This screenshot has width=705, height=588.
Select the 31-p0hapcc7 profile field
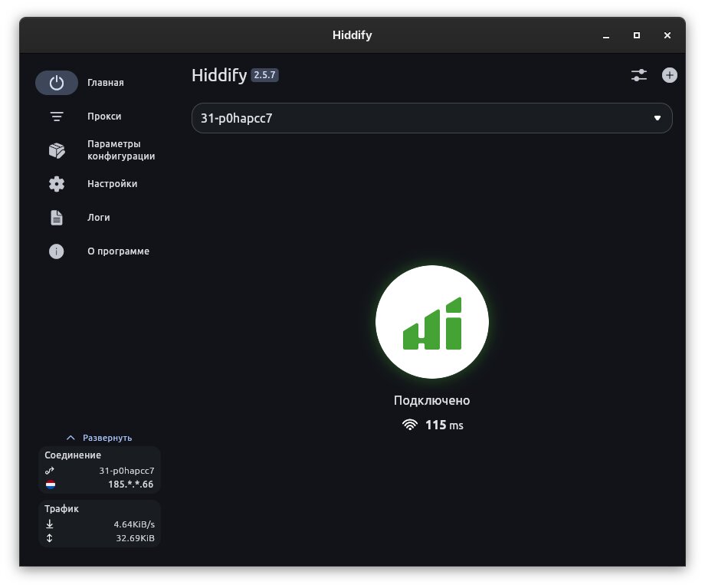(x=414, y=118)
